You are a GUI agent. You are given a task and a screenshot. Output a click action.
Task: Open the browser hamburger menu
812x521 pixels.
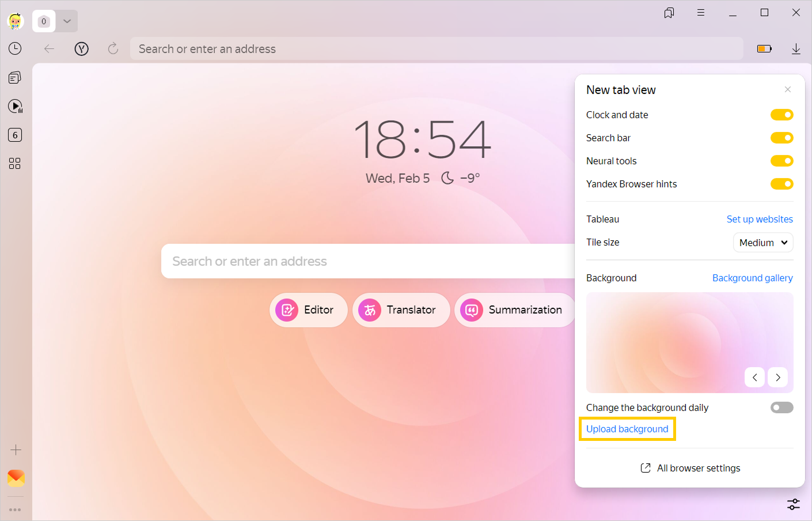point(701,13)
